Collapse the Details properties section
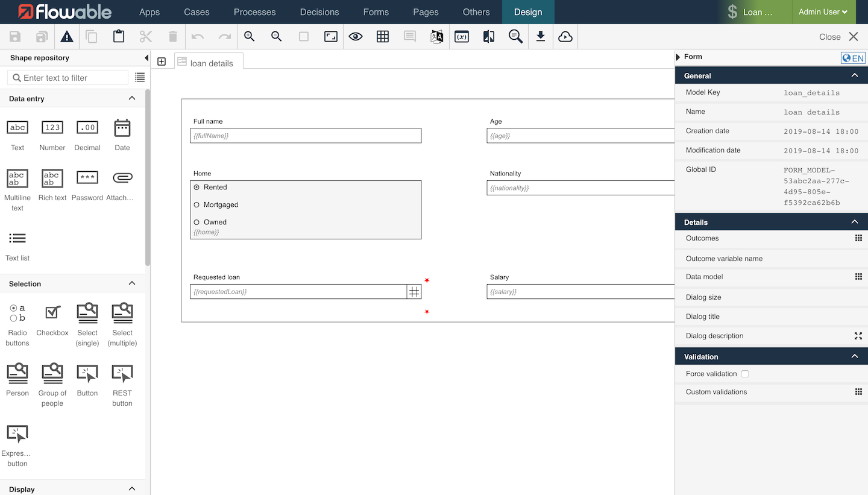 click(x=854, y=221)
